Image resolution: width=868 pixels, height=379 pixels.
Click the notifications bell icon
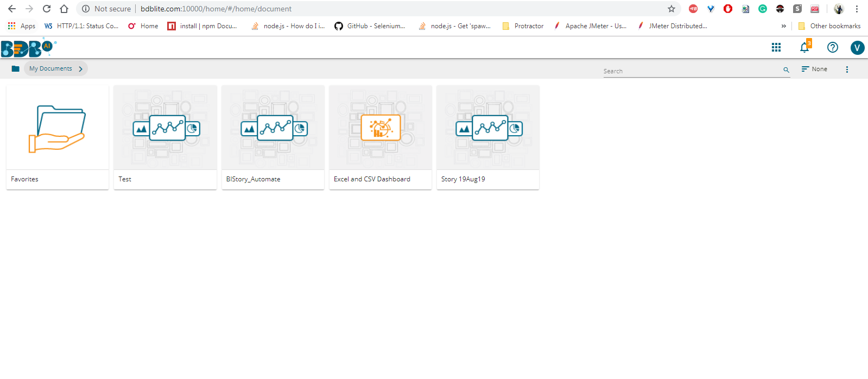pyautogui.click(x=804, y=48)
